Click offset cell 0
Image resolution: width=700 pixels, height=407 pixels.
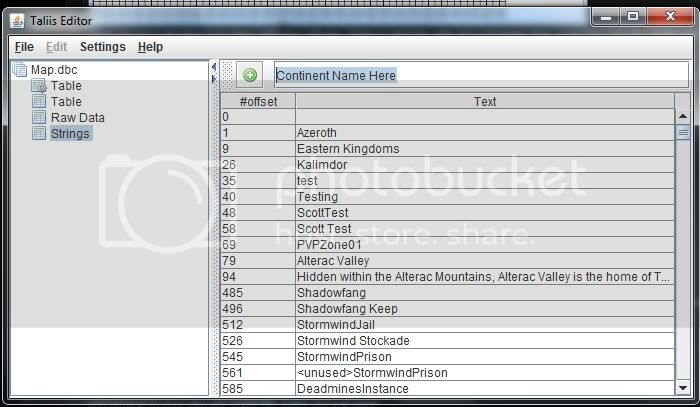click(x=258, y=117)
